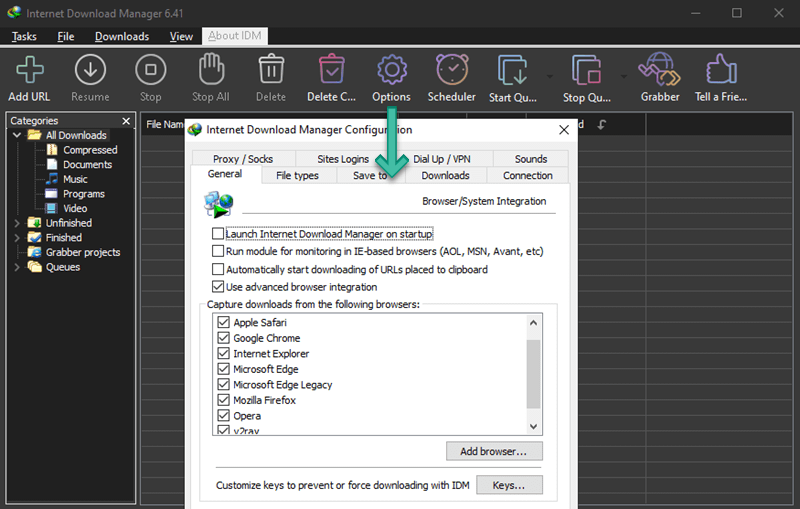800x509 pixels.
Task: Click the Resume download icon
Action: [x=90, y=69]
